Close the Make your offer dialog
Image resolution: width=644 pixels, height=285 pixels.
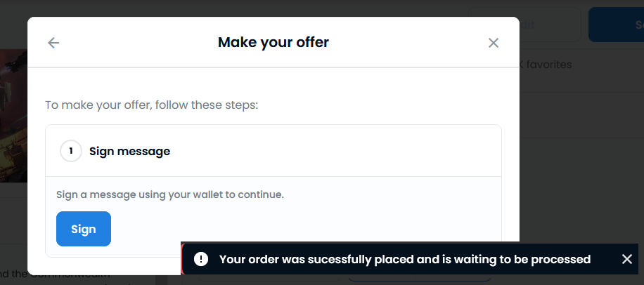pyautogui.click(x=494, y=43)
